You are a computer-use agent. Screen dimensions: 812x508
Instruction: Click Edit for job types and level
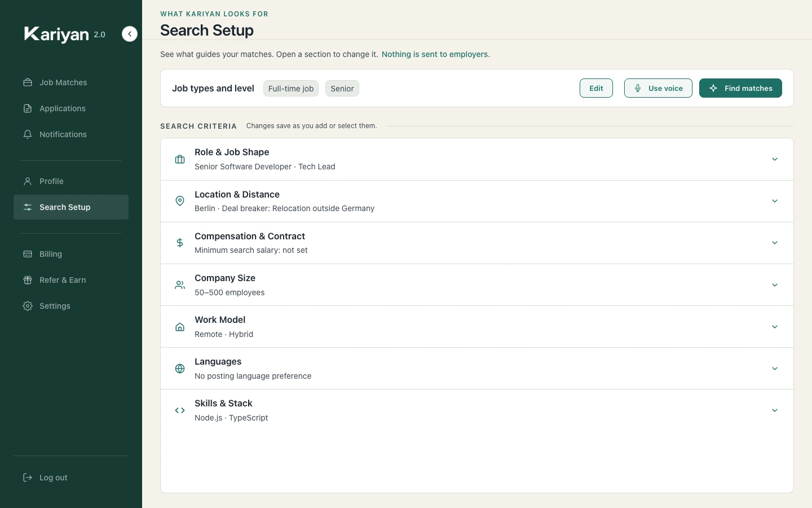596,88
